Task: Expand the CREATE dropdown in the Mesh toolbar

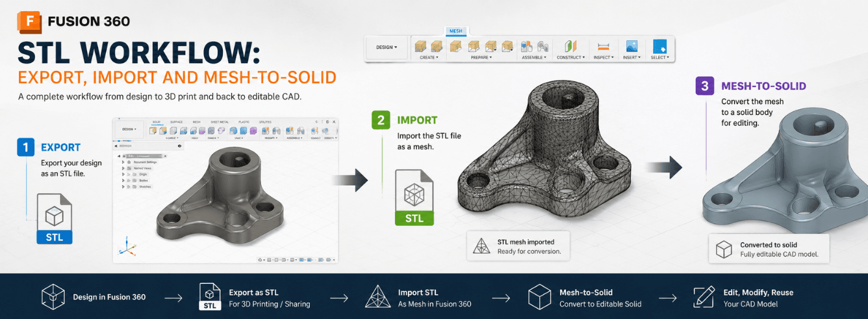Action: (x=429, y=57)
